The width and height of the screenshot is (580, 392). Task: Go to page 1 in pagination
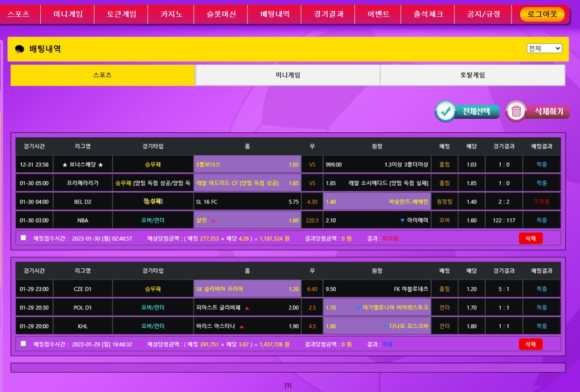coord(288,386)
